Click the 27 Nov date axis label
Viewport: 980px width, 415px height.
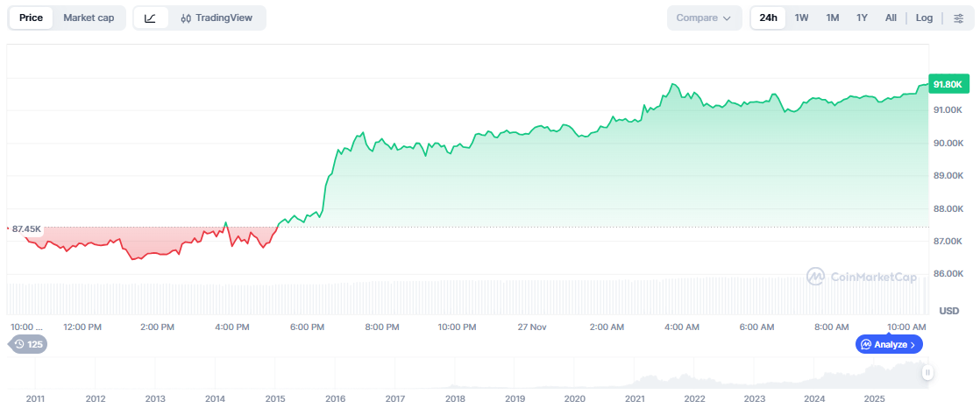pyautogui.click(x=530, y=327)
